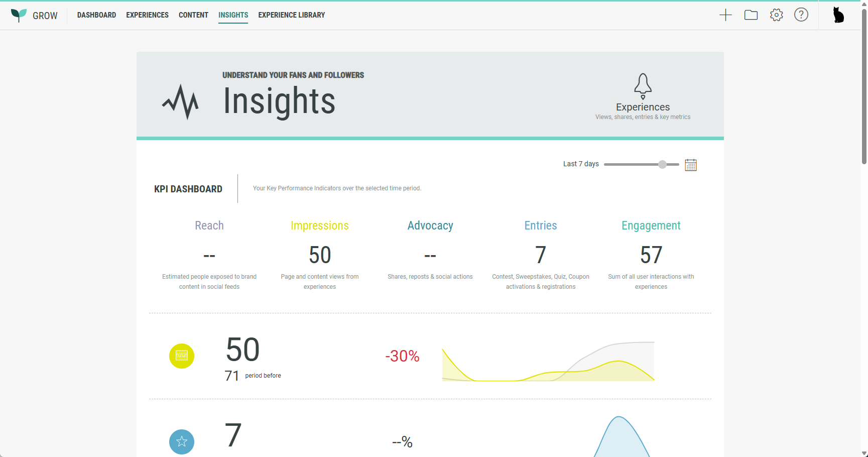Click the yellow impressions circle icon
The height and width of the screenshot is (457, 868).
pos(182,356)
